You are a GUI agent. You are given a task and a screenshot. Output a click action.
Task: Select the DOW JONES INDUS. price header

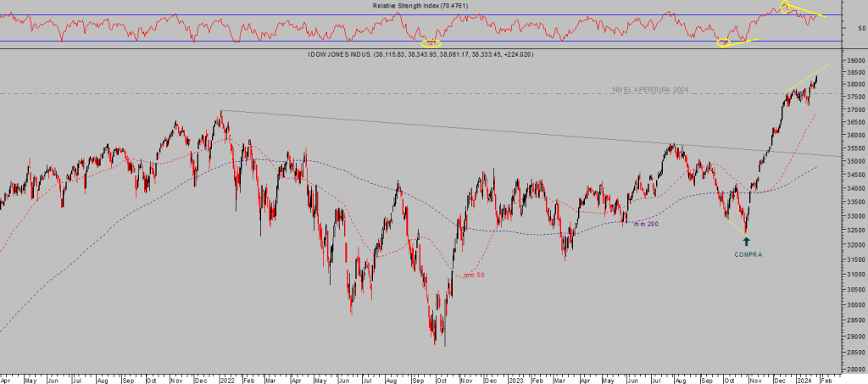[x=420, y=54]
